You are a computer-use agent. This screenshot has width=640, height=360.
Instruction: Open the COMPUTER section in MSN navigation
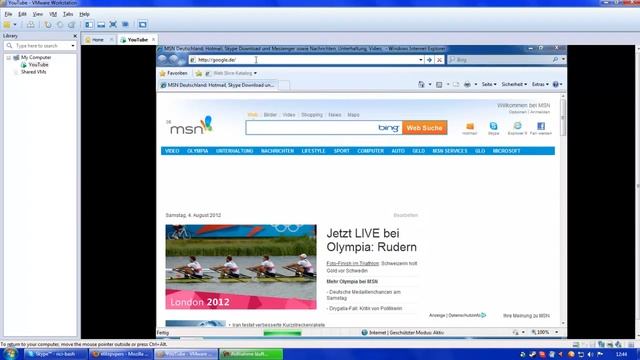371,151
